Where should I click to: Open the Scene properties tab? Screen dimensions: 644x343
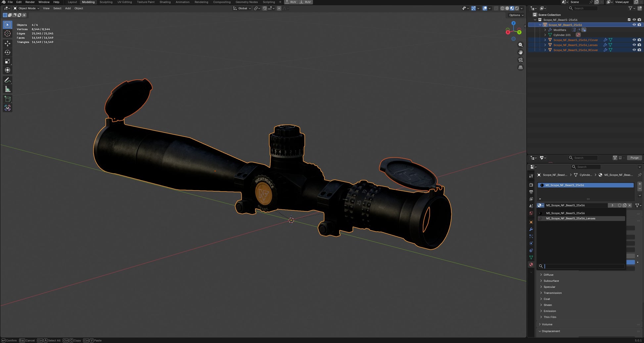pos(531,206)
